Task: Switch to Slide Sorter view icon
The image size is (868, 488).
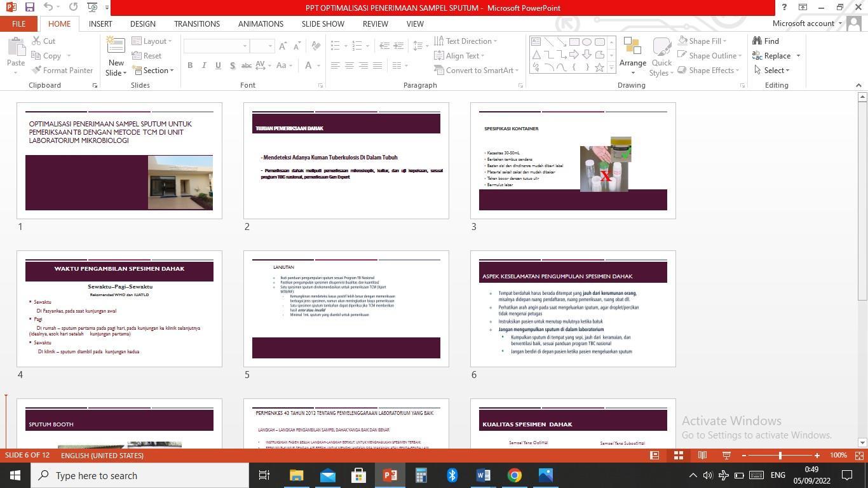Action: tap(679, 456)
